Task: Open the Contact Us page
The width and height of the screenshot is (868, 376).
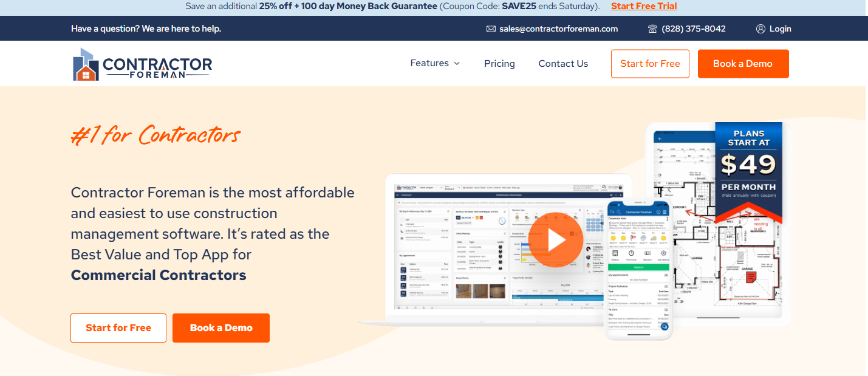Action: (563, 64)
